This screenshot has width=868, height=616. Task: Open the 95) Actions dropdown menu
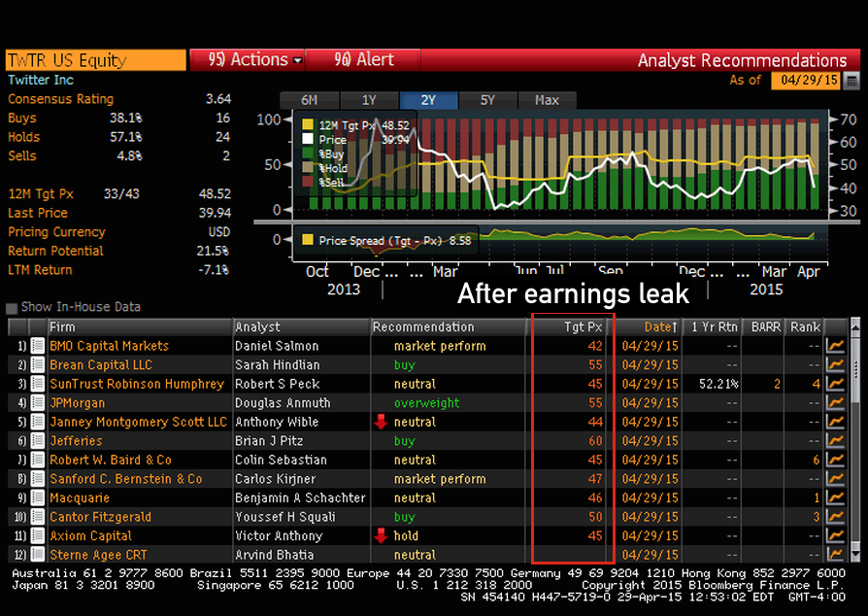coord(247,60)
